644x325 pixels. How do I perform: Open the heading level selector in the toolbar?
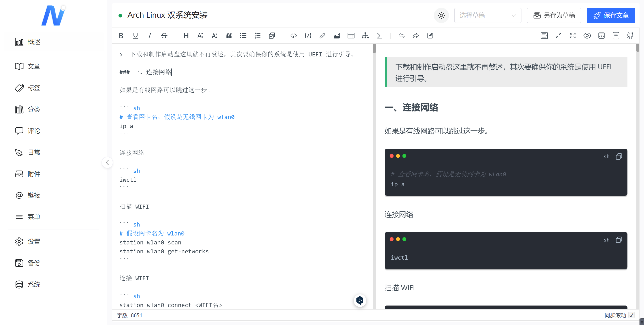pyautogui.click(x=186, y=36)
